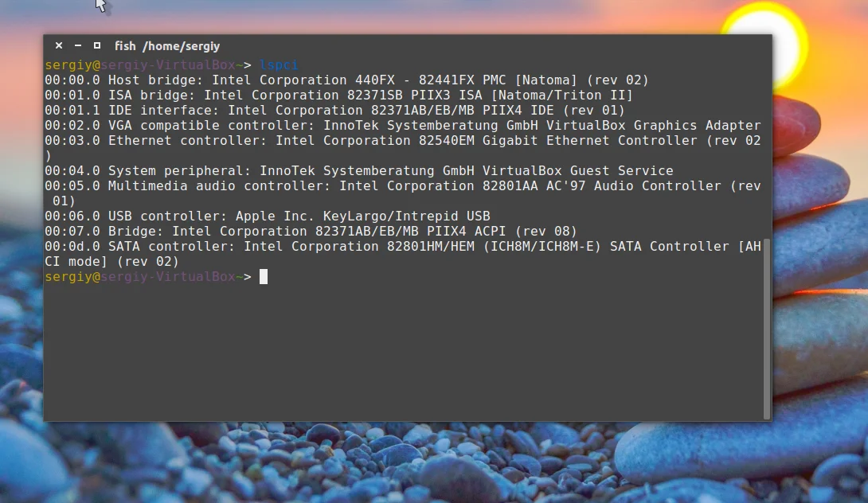Click the IDE interface output line
868x503 pixels.
click(334, 111)
